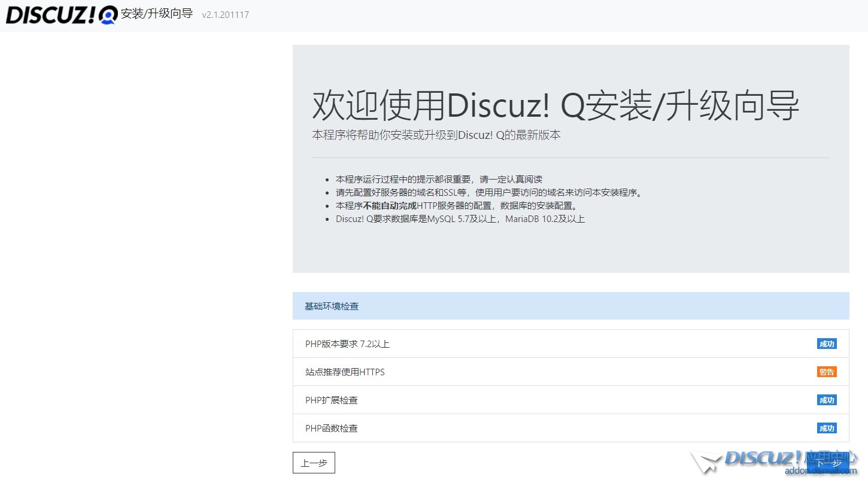Image resolution: width=868 pixels, height=486 pixels.
Task: Click the 上一步 button
Action: pyautogui.click(x=314, y=463)
